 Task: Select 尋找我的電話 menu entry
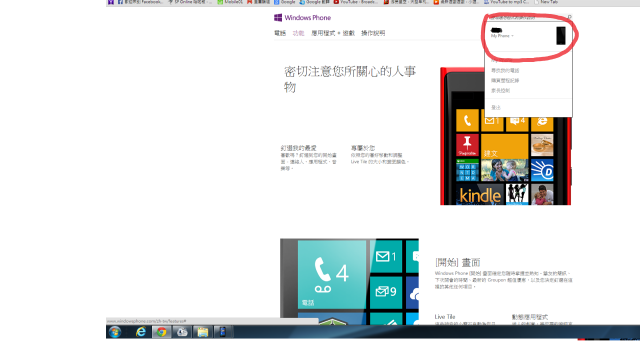[x=505, y=70]
